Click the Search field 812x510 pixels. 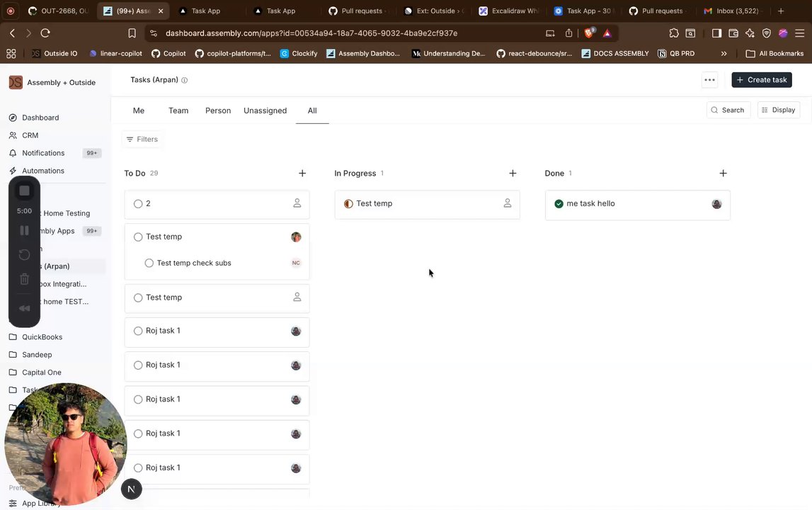(728, 110)
